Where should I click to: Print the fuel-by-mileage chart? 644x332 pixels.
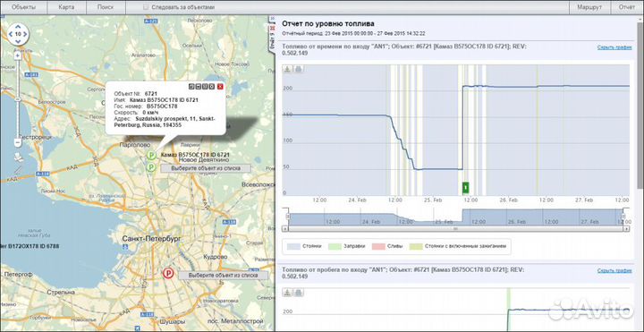298,292
